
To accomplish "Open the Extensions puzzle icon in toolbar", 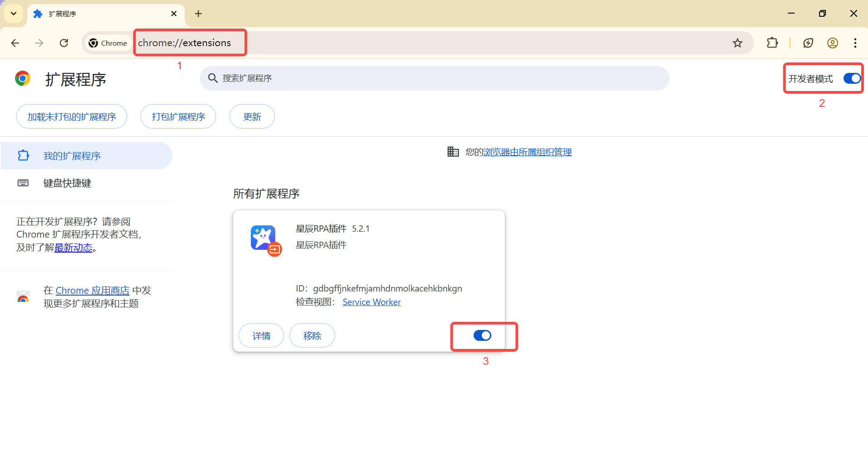I will point(772,43).
